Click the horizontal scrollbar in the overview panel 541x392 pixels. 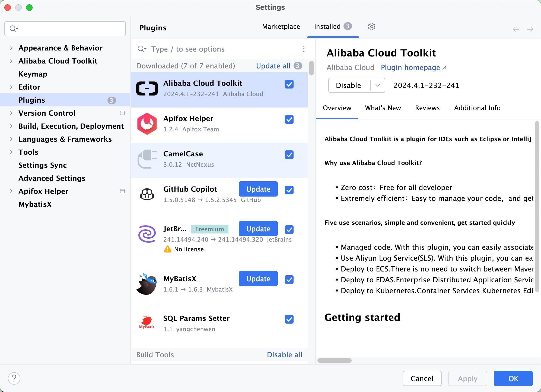click(x=334, y=361)
